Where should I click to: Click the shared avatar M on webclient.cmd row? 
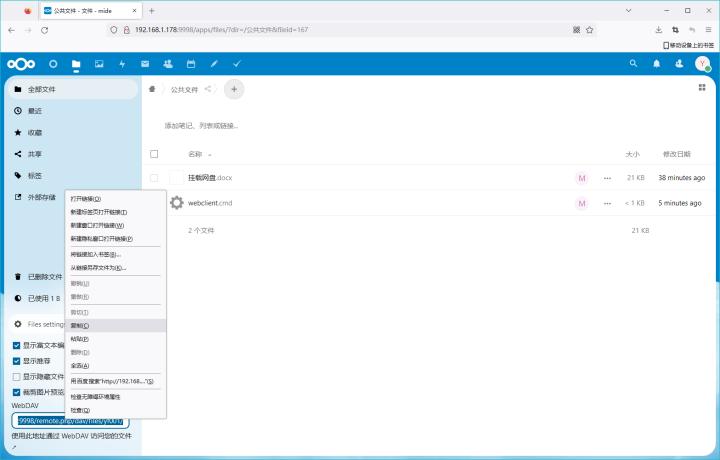pyautogui.click(x=582, y=203)
